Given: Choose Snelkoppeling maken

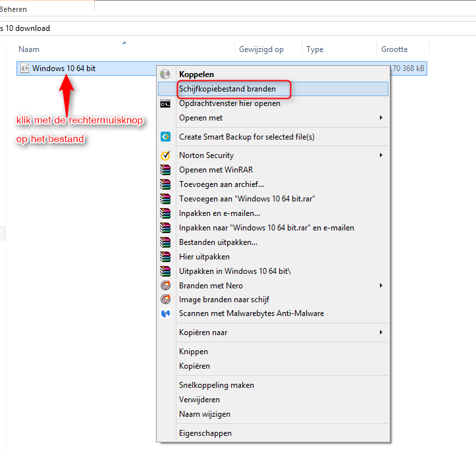Looking at the screenshot, I should 273,385.
